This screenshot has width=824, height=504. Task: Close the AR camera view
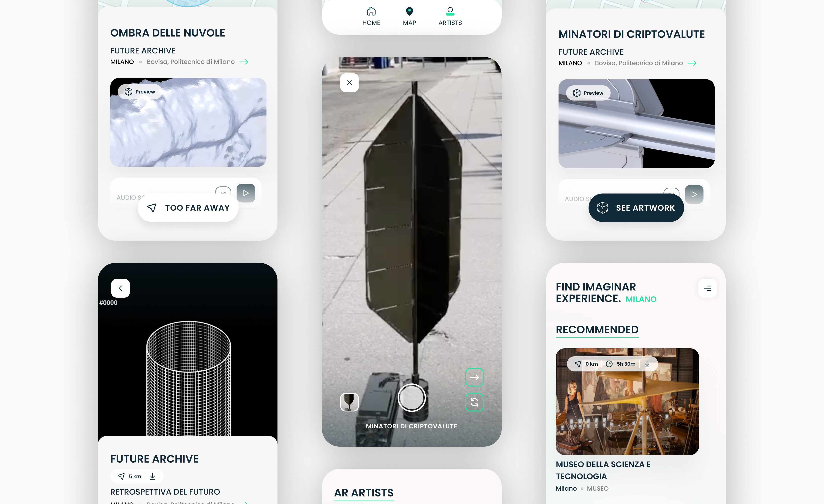click(349, 83)
